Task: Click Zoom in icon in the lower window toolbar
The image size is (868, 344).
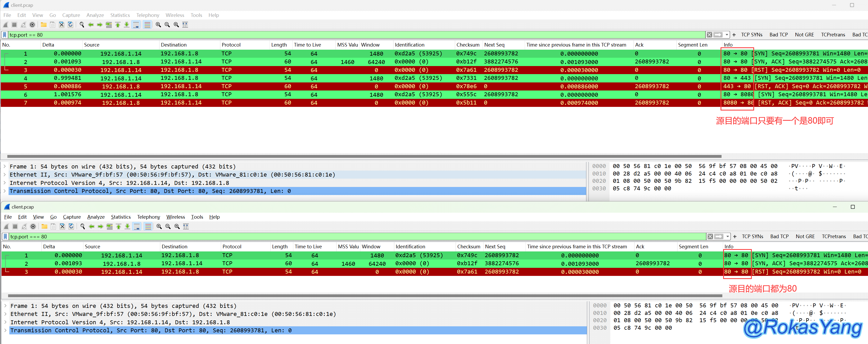Action: (x=159, y=226)
